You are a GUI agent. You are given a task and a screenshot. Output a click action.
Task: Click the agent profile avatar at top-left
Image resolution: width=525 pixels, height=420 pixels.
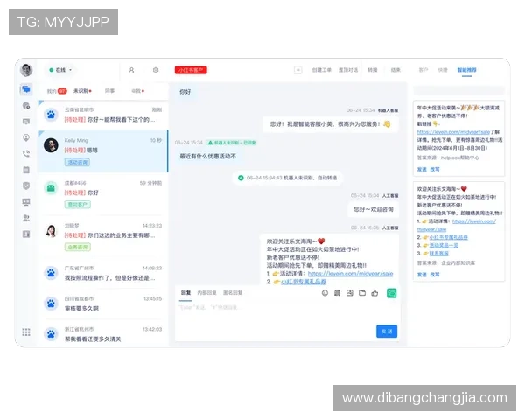[26, 70]
